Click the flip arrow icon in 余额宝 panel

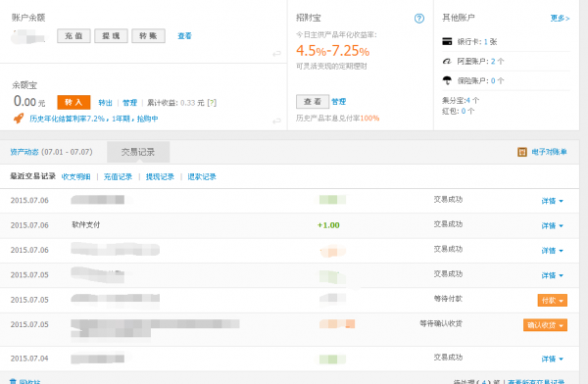pyautogui.click(x=276, y=121)
